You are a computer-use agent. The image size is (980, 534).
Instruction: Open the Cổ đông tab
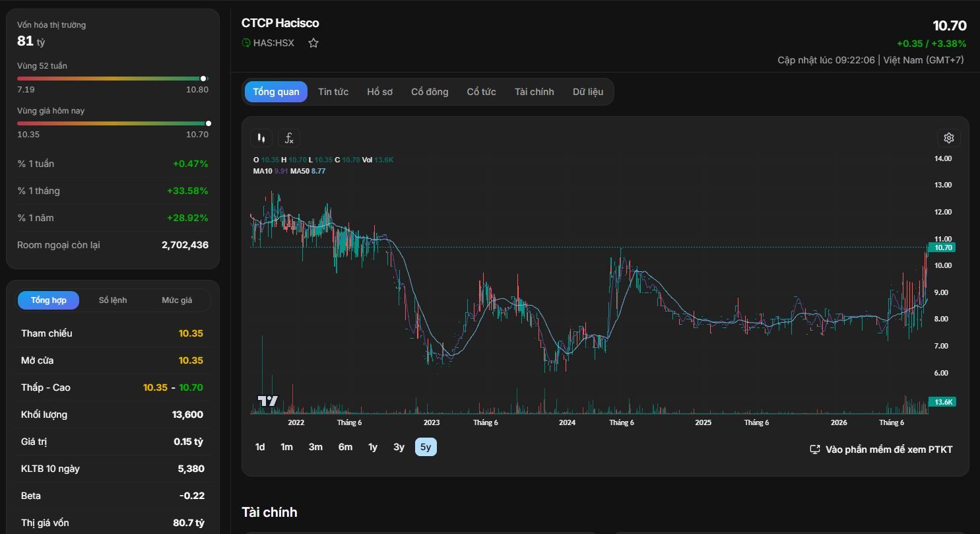point(430,92)
